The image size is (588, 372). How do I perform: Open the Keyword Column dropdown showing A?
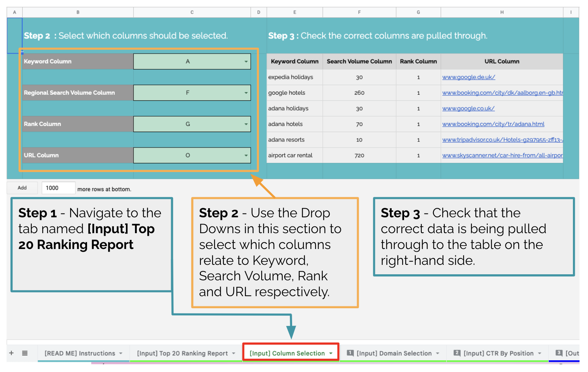coord(246,61)
